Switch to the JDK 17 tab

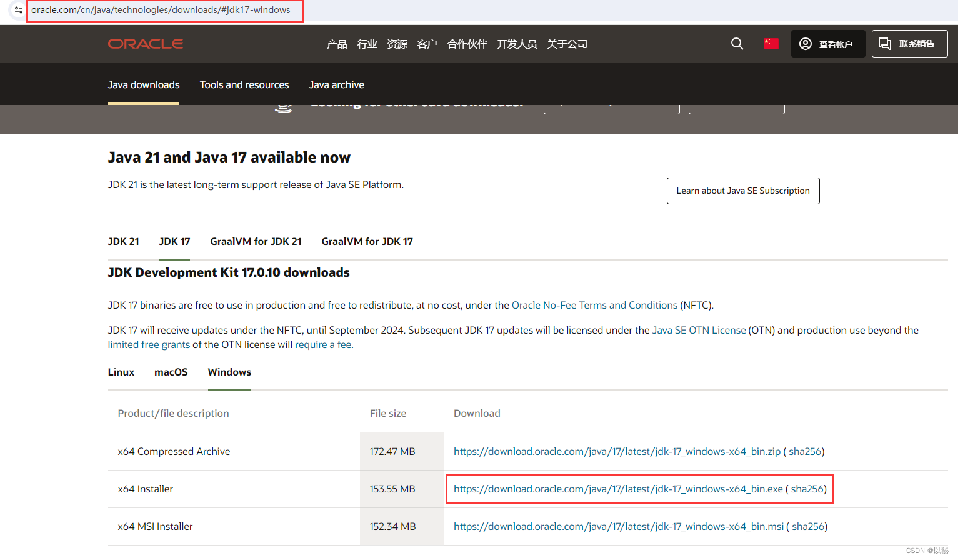click(x=174, y=241)
